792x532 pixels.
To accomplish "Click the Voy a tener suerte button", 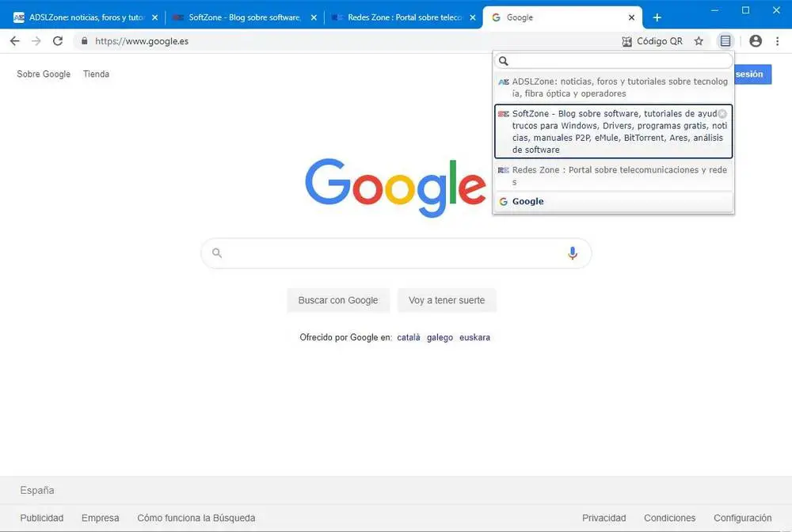I will pyautogui.click(x=447, y=300).
